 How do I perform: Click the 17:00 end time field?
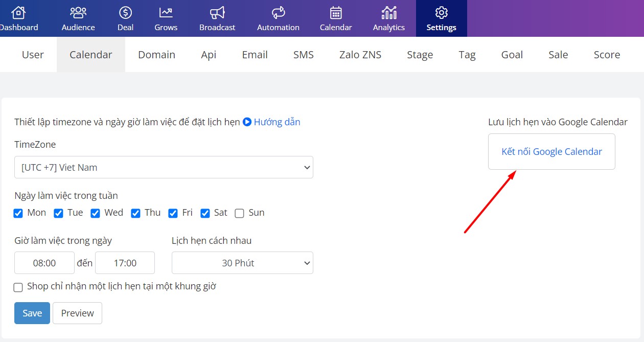pyautogui.click(x=125, y=263)
